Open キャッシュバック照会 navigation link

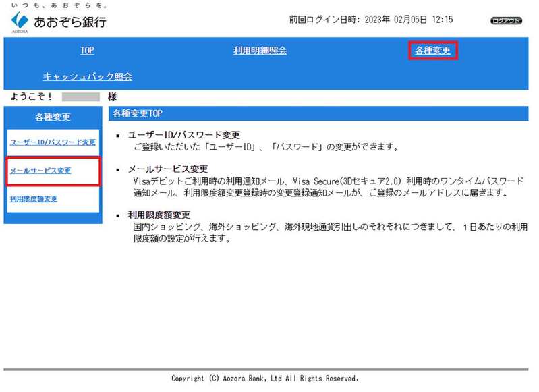coord(87,76)
